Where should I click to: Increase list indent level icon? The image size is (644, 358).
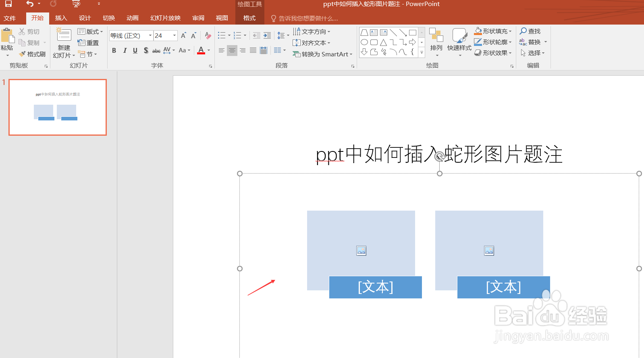267,35
